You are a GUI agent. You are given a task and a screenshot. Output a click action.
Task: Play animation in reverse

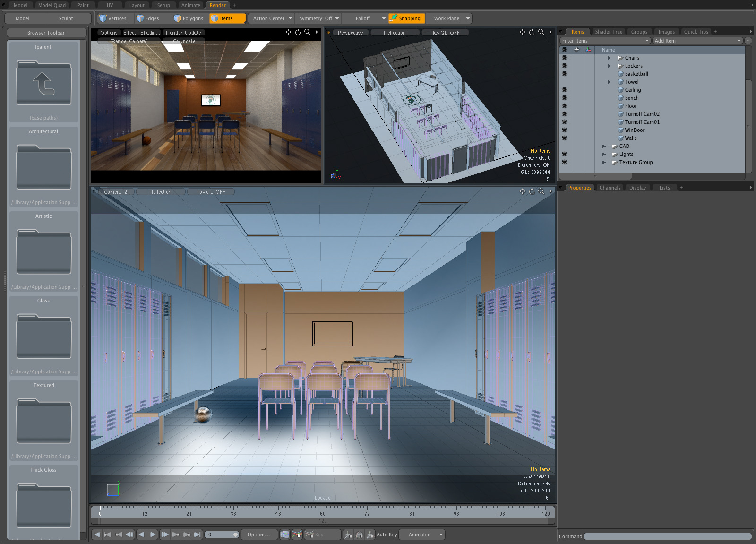[x=141, y=535]
